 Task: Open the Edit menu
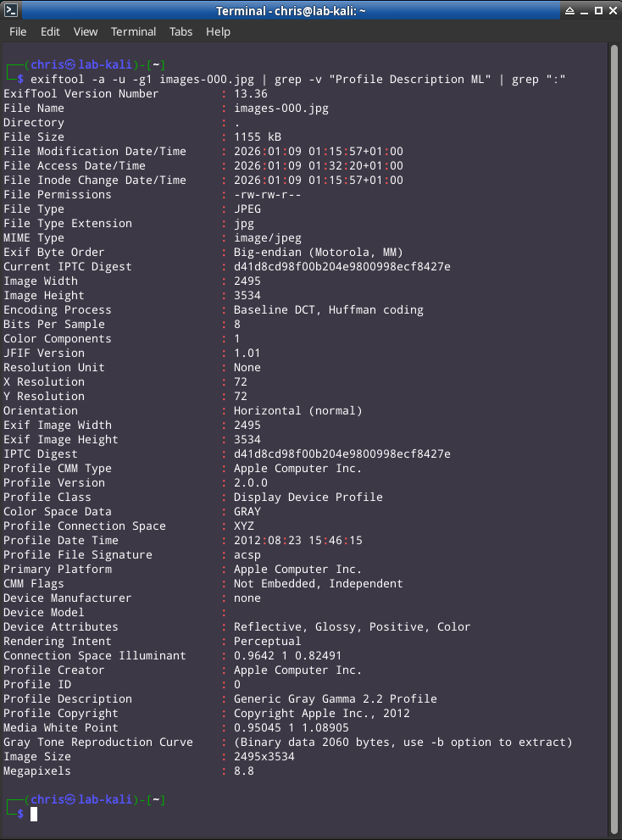[50, 31]
